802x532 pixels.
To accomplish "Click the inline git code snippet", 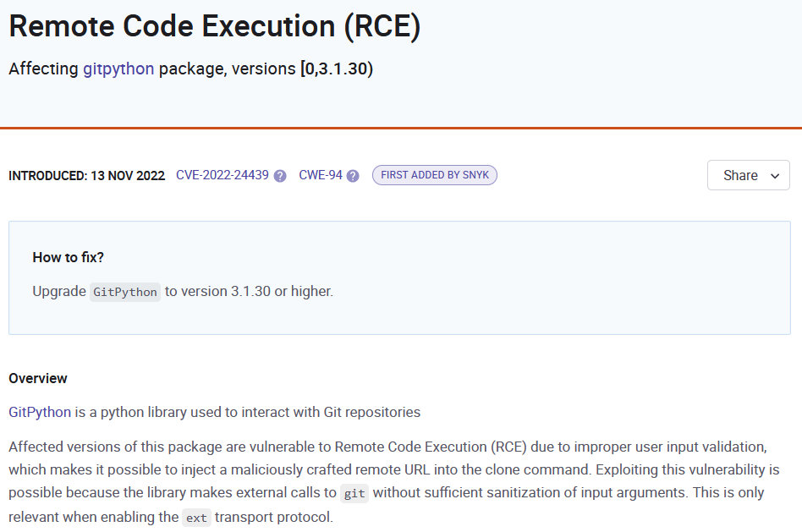I will click(354, 493).
